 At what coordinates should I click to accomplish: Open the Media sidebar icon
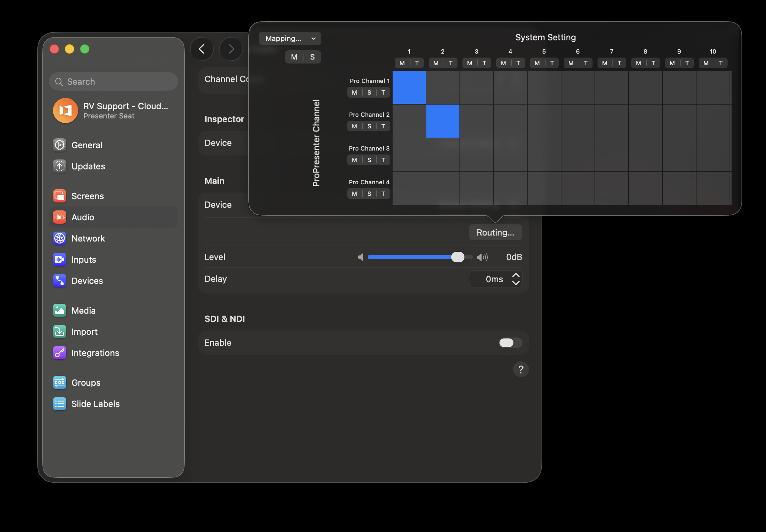(60, 310)
